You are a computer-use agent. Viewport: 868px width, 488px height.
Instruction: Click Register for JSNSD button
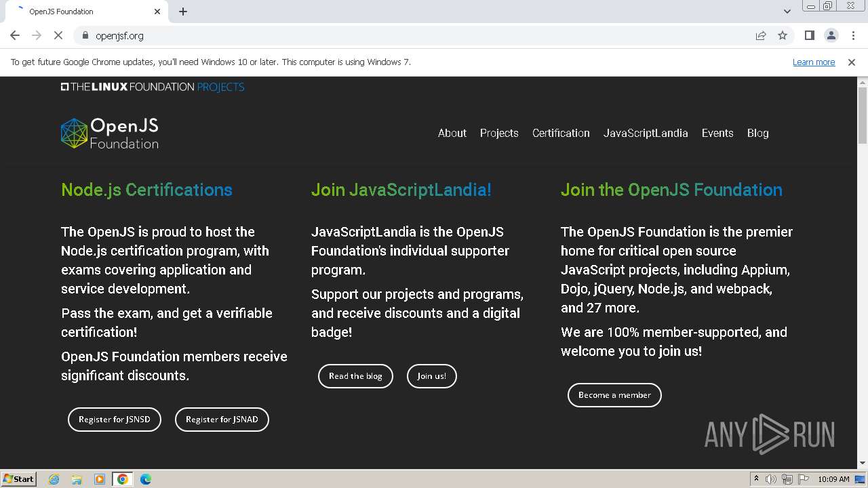click(x=115, y=420)
